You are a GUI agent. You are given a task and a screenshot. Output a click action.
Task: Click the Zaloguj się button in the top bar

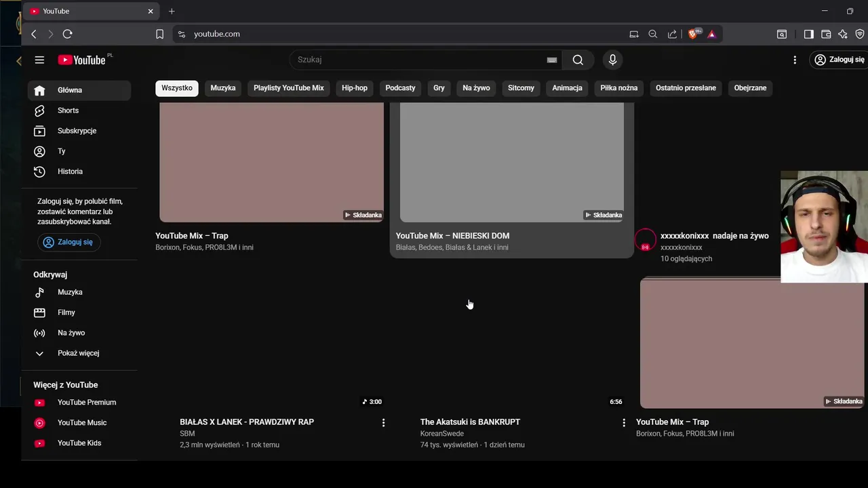pyautogui.click(x=840, y=60)
